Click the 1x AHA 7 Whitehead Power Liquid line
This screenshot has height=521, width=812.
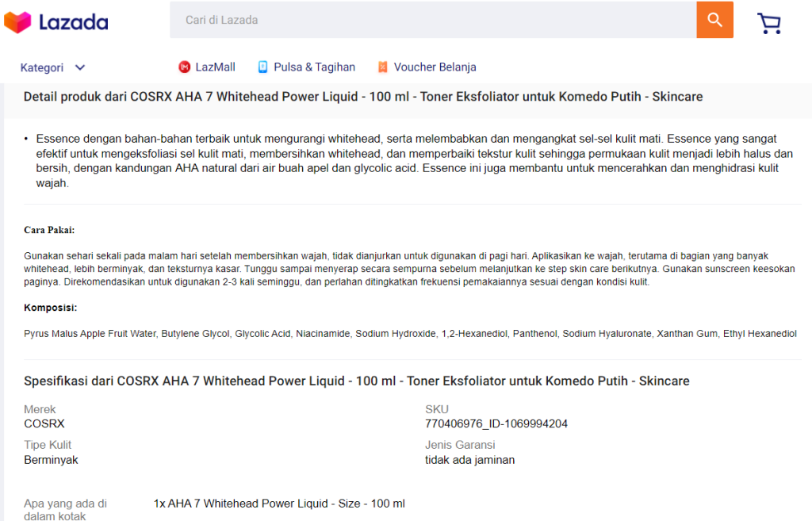[279, 504]
